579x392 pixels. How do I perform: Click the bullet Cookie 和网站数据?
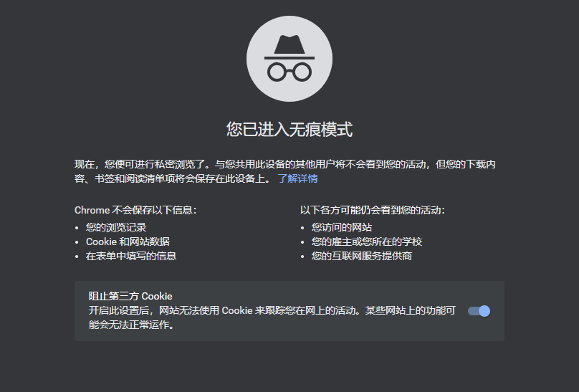pos(128,242)
